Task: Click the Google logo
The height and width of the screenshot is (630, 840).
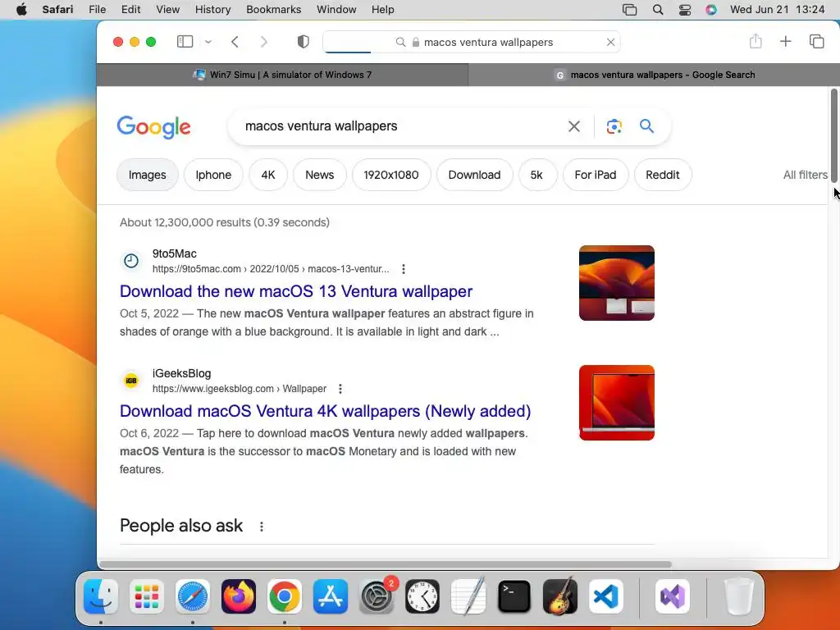Action: pyautogui.click(x=153, y=127)
